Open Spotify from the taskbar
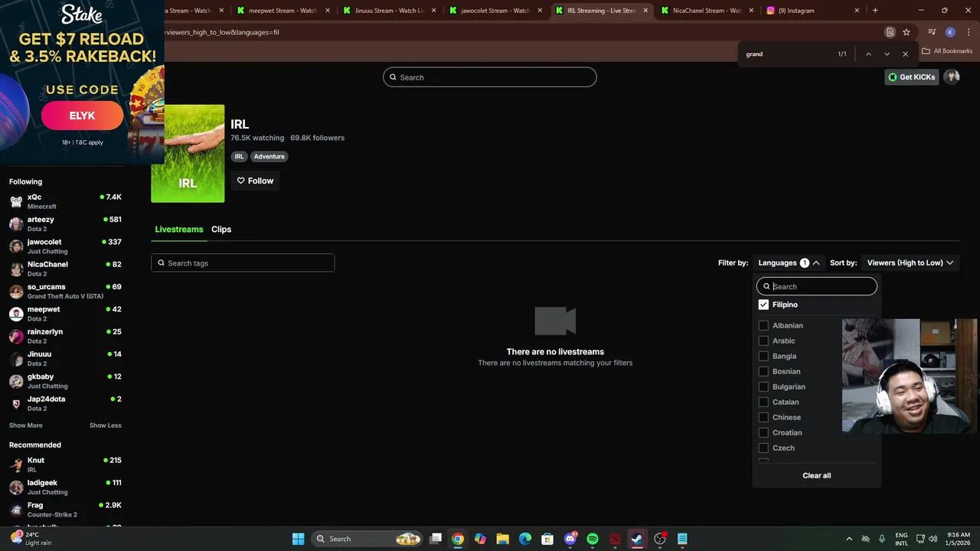Image resolution: width=980 pixels, height=551 pixels. click(x=593, y=539)
